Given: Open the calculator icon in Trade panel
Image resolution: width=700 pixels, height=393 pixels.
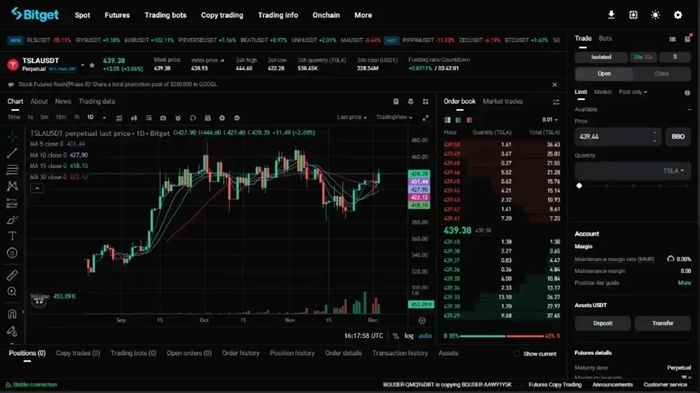Looking at the screenshot, I should 687,39.
